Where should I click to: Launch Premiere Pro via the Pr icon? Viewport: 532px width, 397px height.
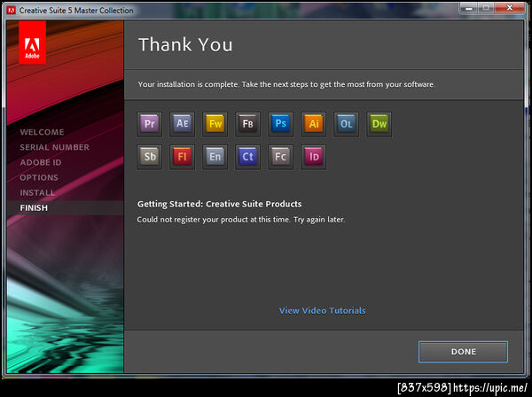[149, 124]
